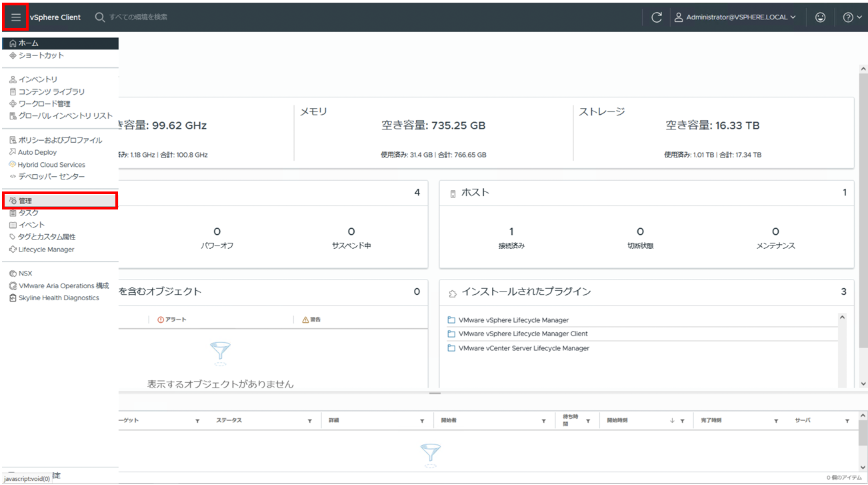Open ポリシーおよびプロファイル
The image size is (868, 485).
pyautogui.click(x=59, y=140)
